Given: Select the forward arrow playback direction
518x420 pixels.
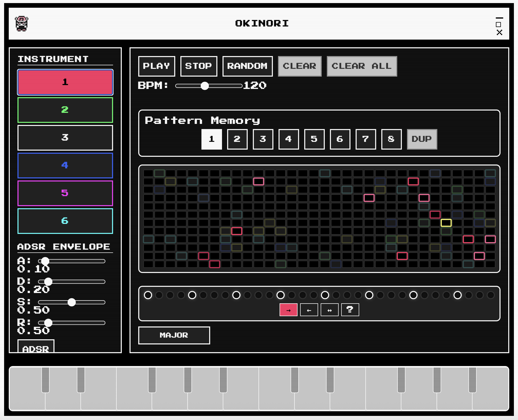Looking at the screenshot, I should 288,310.
